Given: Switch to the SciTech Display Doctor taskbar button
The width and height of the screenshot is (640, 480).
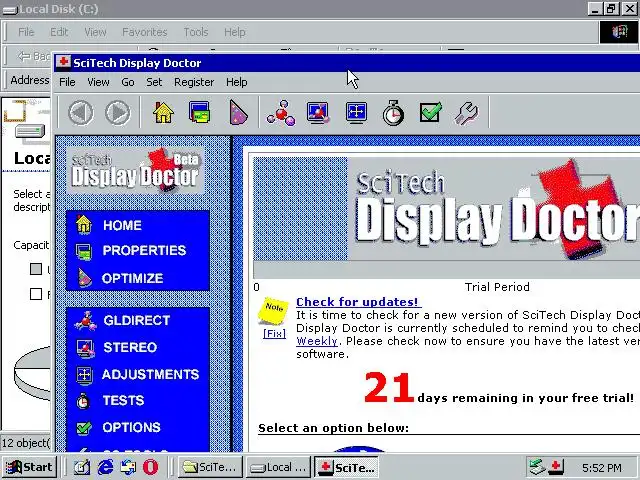Looking at the screenshot, I should [x=347, y=467].
